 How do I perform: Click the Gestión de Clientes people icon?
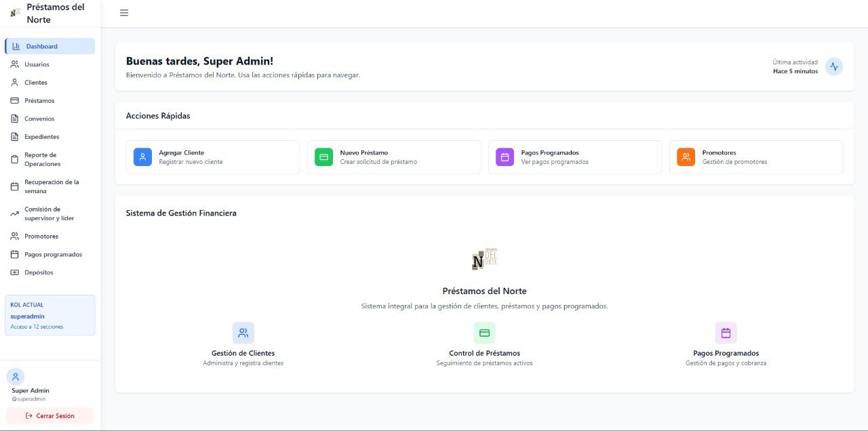click(243, 333)
